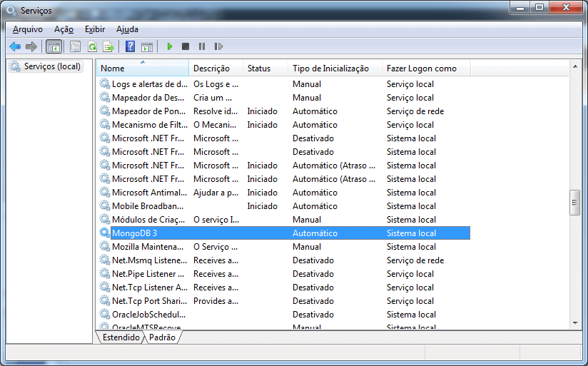
Task: Toggle the show/hide console tree icon
Action: [x=54, y=47]
